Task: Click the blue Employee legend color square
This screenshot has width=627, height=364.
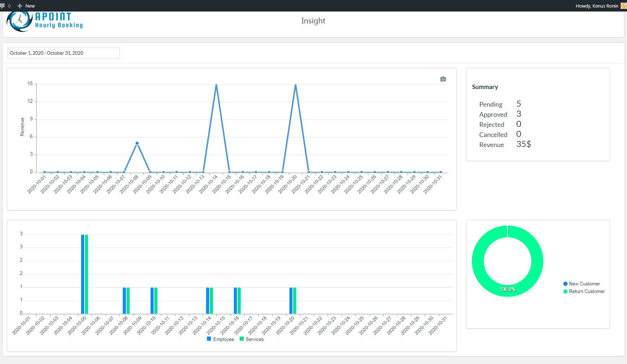Action: pyautogui.click(x=209, y=339)
